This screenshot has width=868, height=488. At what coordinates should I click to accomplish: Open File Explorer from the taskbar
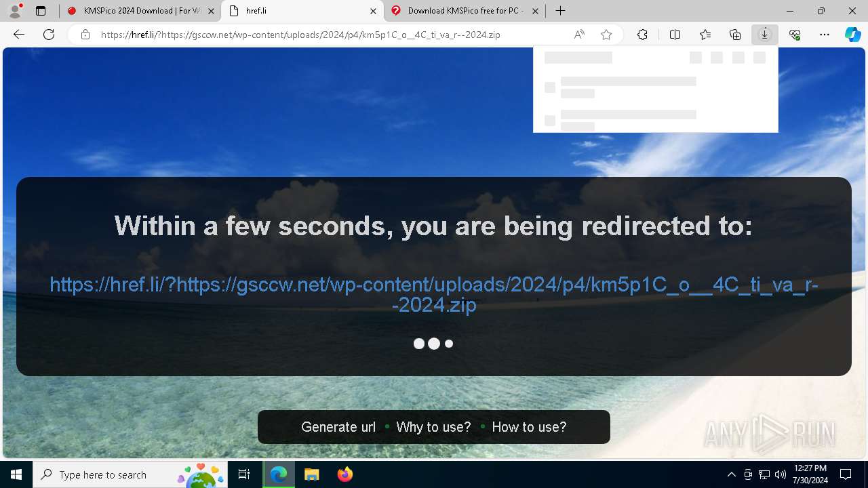pos(311,474)
